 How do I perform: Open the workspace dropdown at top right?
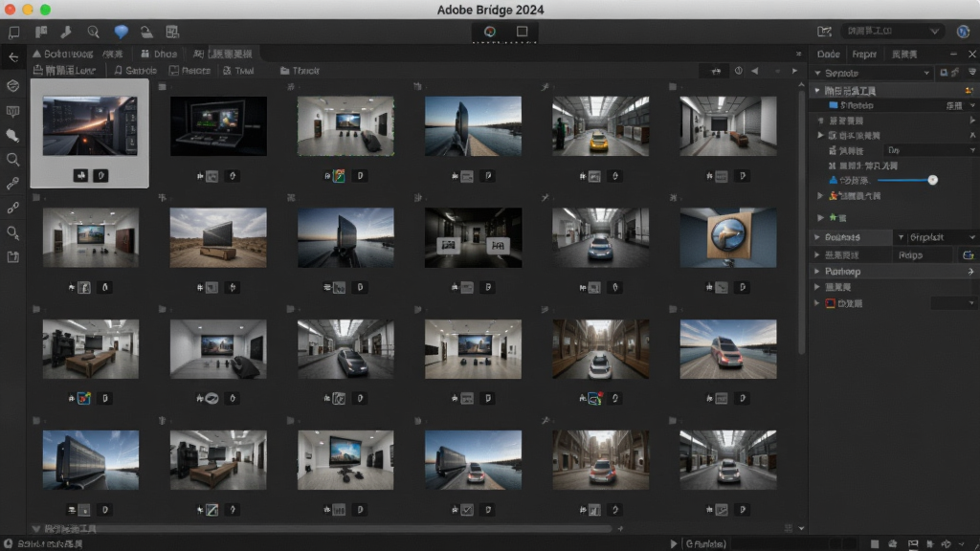(893, 32)
